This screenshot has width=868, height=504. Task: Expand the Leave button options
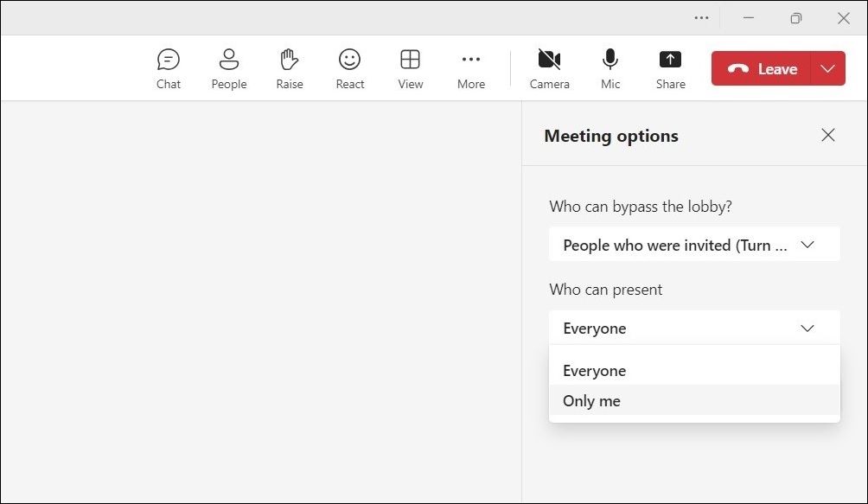tap(828, 68)
